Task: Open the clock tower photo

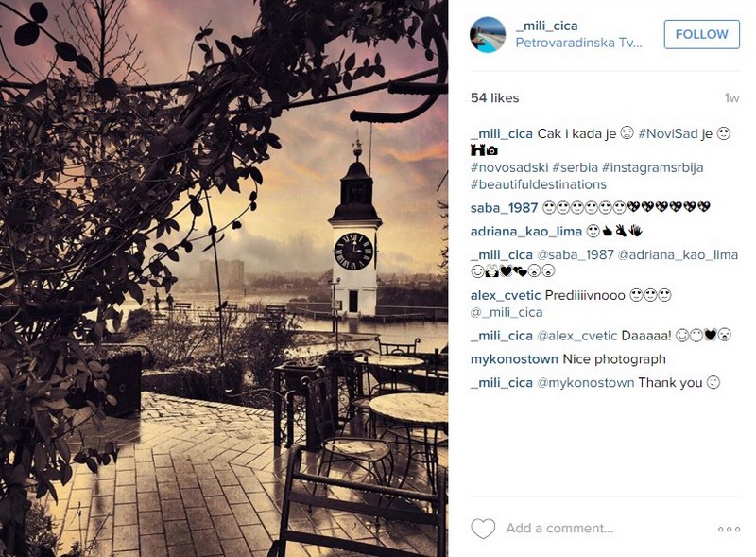Action: 224,278
